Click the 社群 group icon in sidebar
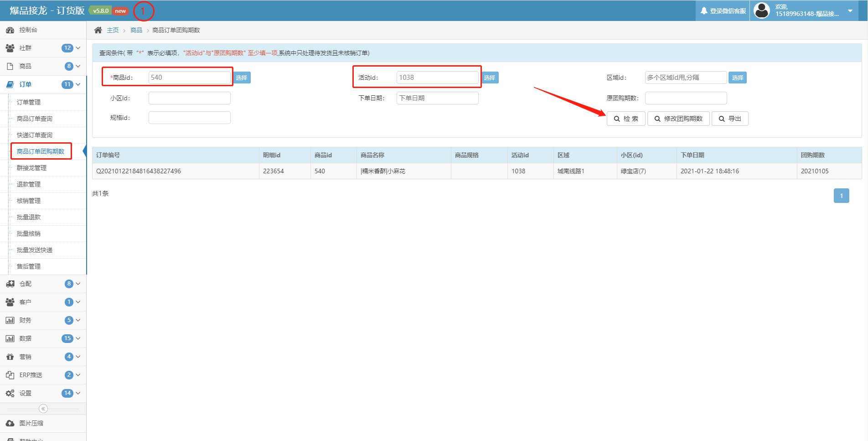 [x=10, y=48]
